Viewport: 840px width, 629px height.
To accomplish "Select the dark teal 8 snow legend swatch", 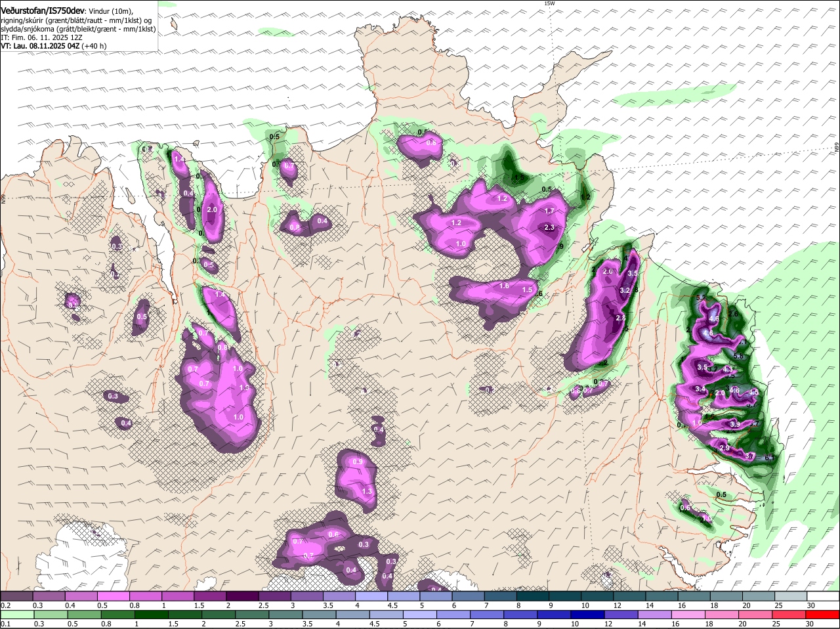I will tap(533, 596).
